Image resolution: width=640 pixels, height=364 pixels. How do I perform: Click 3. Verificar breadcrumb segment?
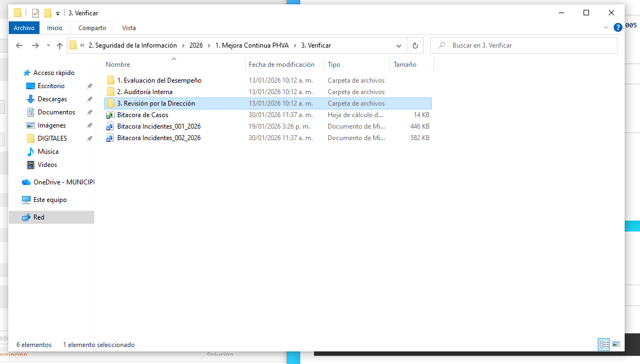316,45
